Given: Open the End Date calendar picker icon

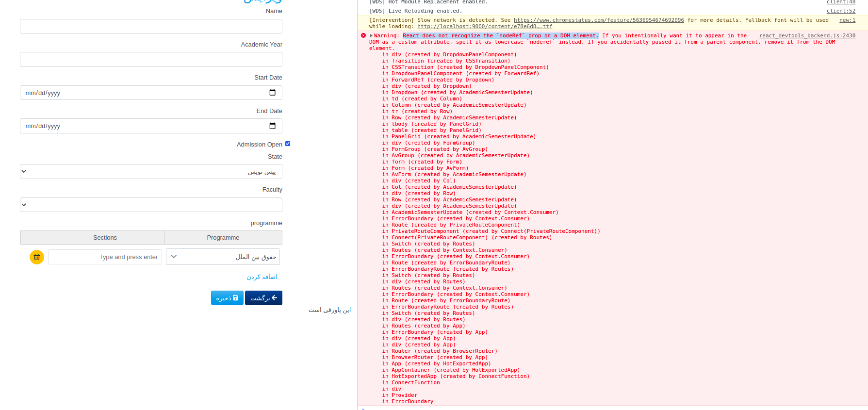Looking at the screenshot, I should 272,126.
